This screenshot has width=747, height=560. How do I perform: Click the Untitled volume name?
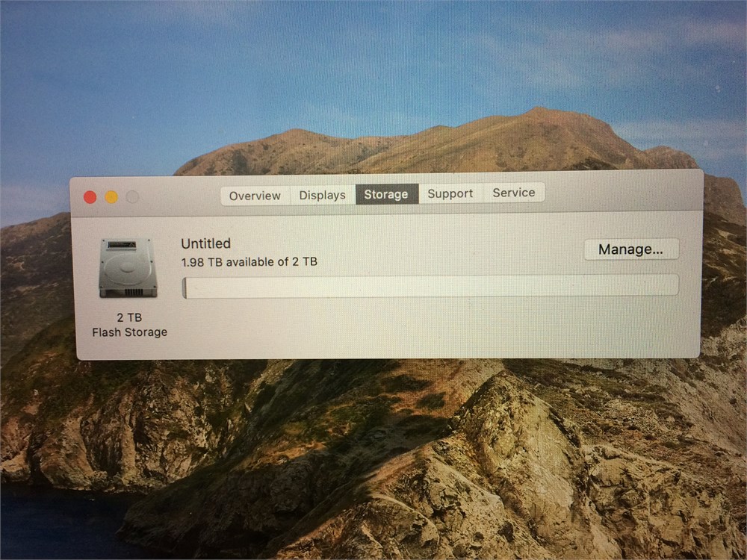click(x=206, y=243)
